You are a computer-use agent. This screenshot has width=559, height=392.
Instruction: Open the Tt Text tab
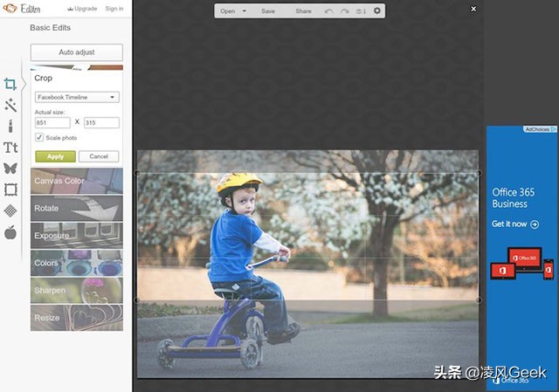tap(10, 148)
